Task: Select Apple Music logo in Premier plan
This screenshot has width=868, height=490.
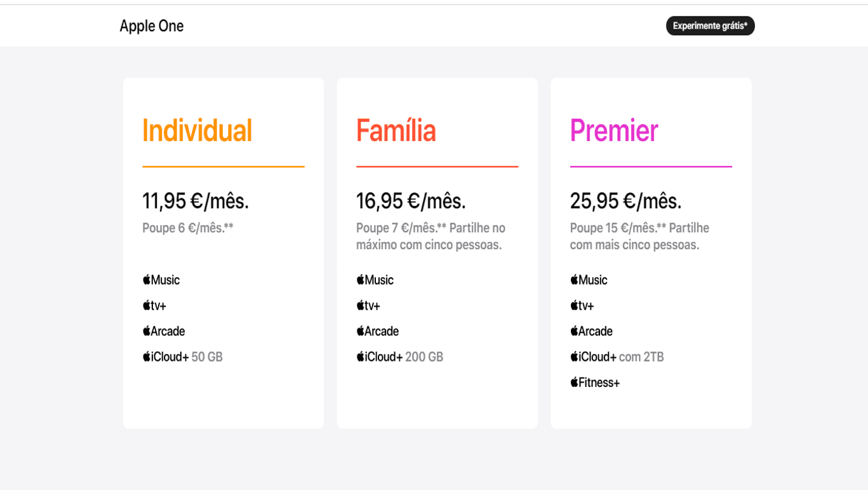Action: pos(589,280)
